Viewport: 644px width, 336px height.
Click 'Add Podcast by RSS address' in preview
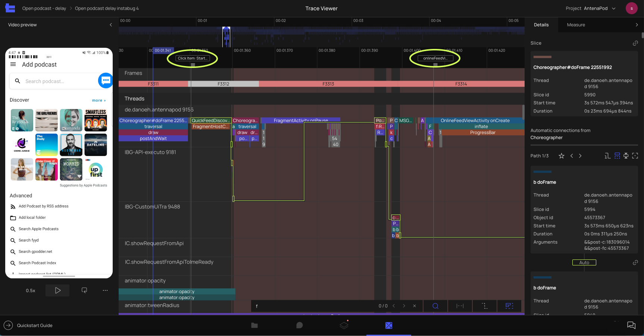(43, 206)
